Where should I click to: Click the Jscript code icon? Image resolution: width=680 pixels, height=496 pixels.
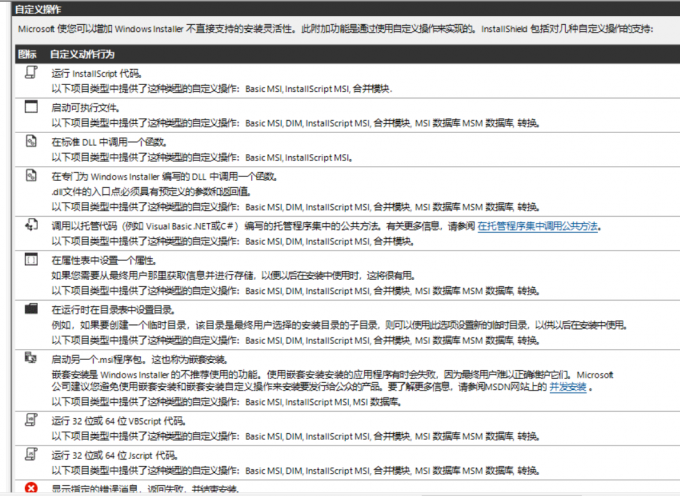coord(31,454)
